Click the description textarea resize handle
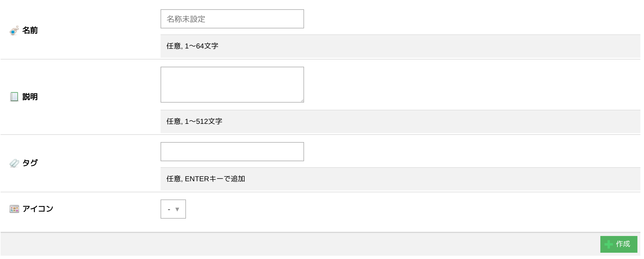 point(302,101)
